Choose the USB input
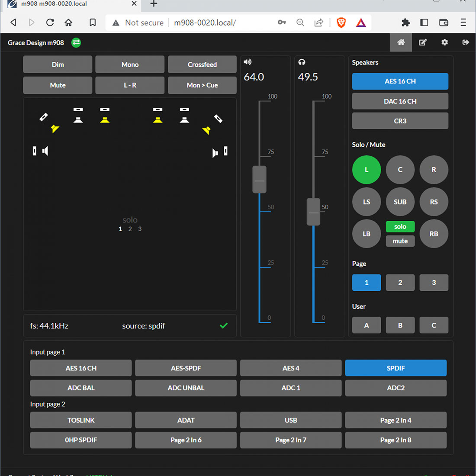This screenshot has height=476, width=476. tap(291, 420)
